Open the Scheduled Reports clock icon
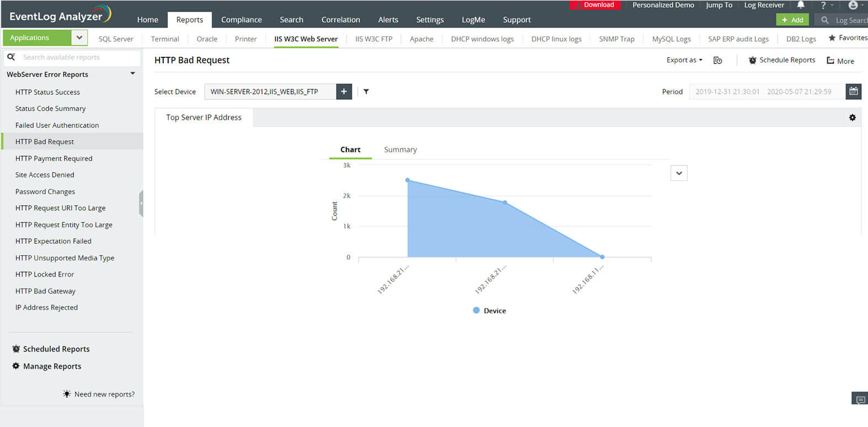This screenshot has width=868, height=427. (16, 349)
